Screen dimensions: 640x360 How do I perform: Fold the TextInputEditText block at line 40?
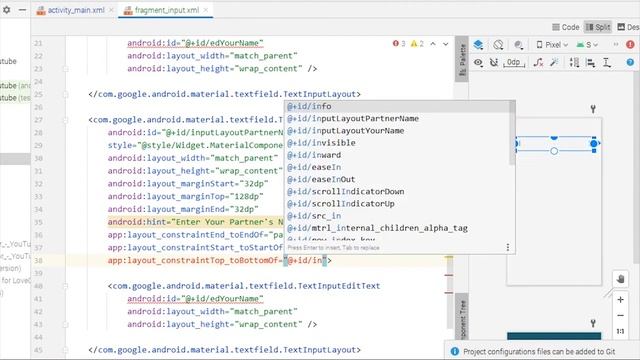pyautogui.click(x=66, y=286)
